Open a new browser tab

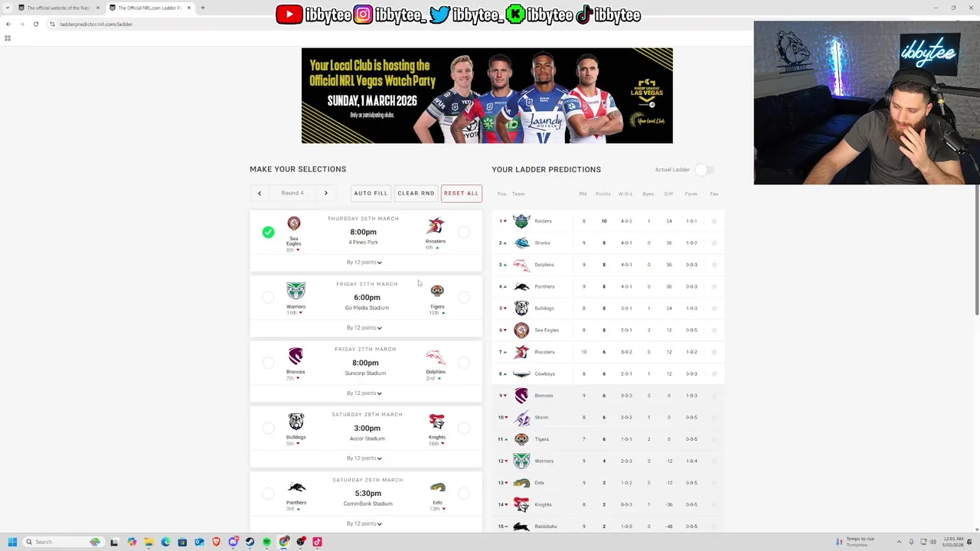click(203, 8)
